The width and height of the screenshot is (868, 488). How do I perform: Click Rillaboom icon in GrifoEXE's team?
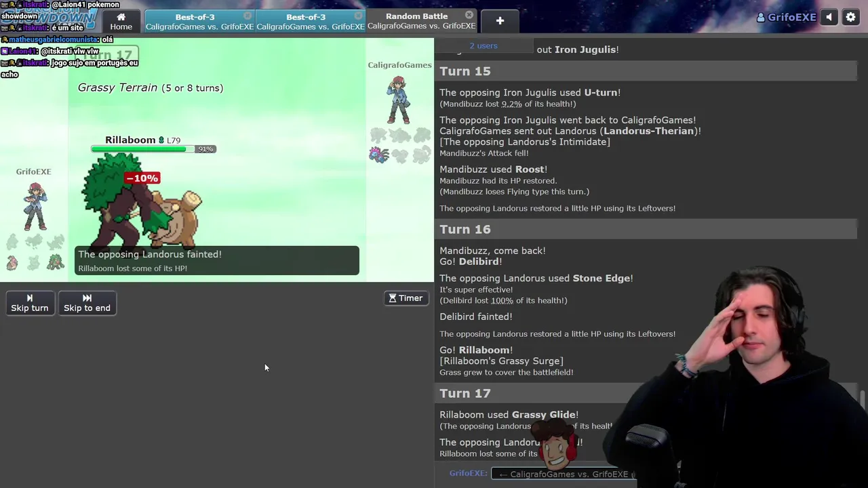55,263
